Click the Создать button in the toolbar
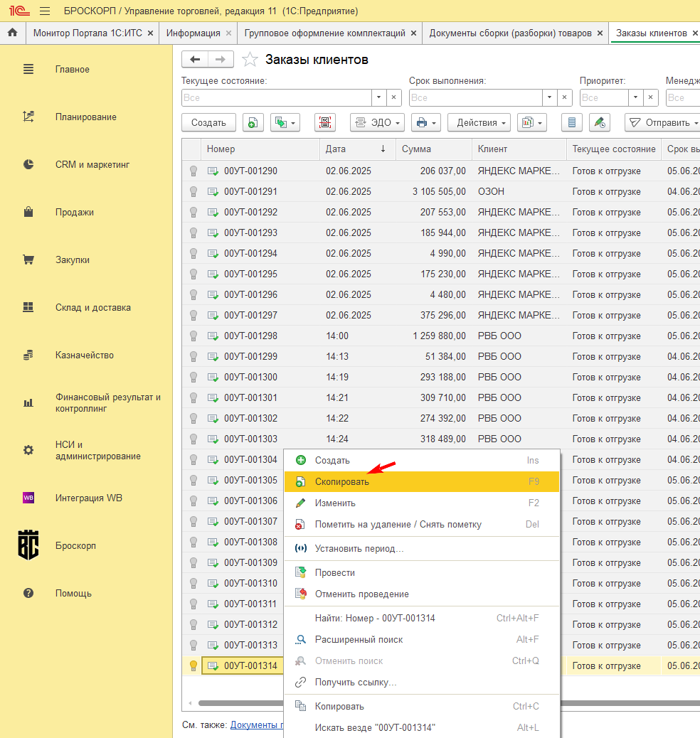The height and width of the screenshot is (738, 700). click(x=208, y=122)
